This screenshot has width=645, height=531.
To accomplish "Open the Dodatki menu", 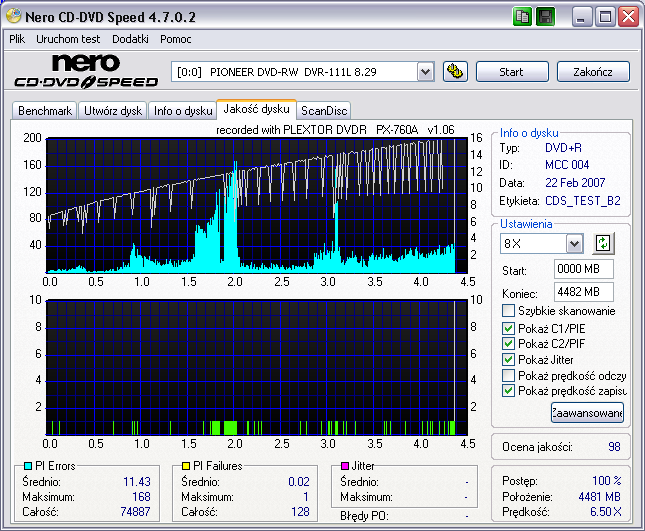I will (x=130, y=39).
